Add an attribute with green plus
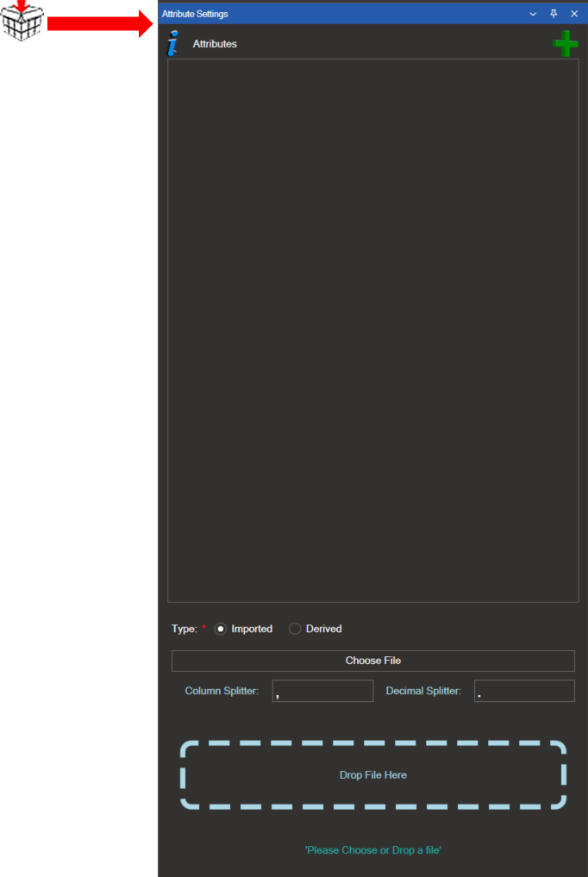Screen dimensions: 588x877 [x=565, y=44]
